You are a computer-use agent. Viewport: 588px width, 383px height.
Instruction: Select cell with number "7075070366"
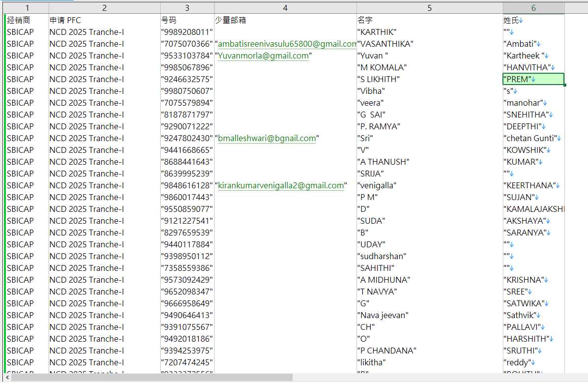click(187, 44)
